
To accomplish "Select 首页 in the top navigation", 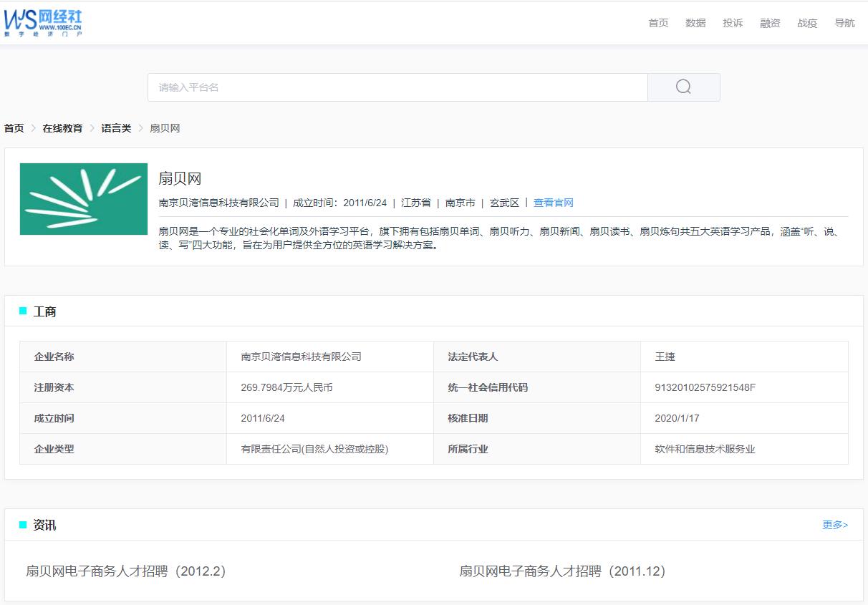I will (657, 22).
